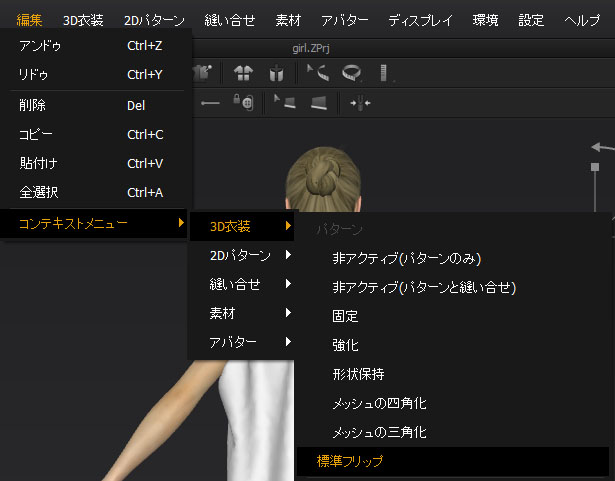Open the 縫い合せ menu in menu bar
The image size is (615, 481).
pyautogui.click(x=230, y=20)
